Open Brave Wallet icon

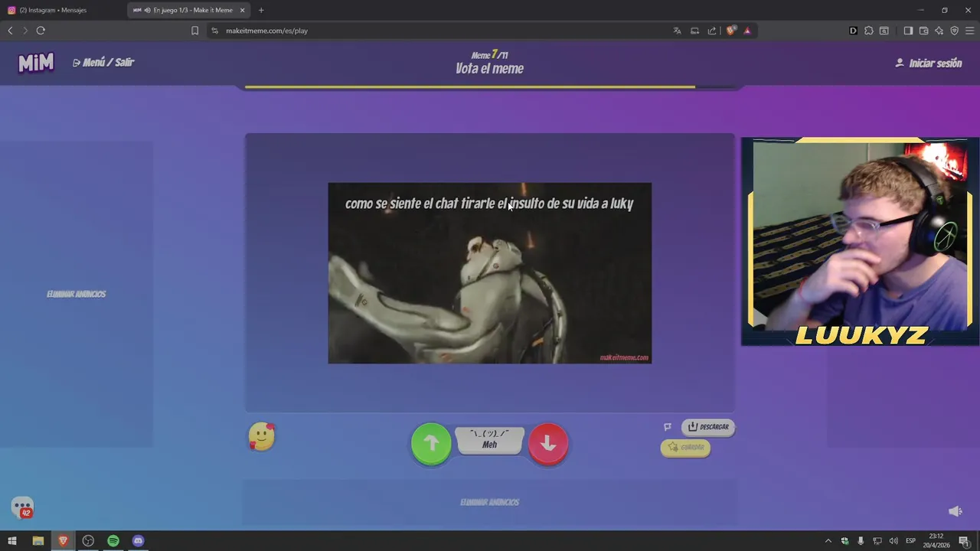pos(923,31)
